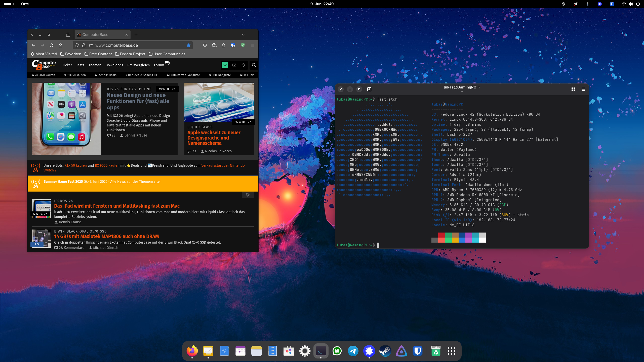Reload the page in Firefox
Image resolution: width=644 pixels, height=362 pixels.
pos(52,45)
